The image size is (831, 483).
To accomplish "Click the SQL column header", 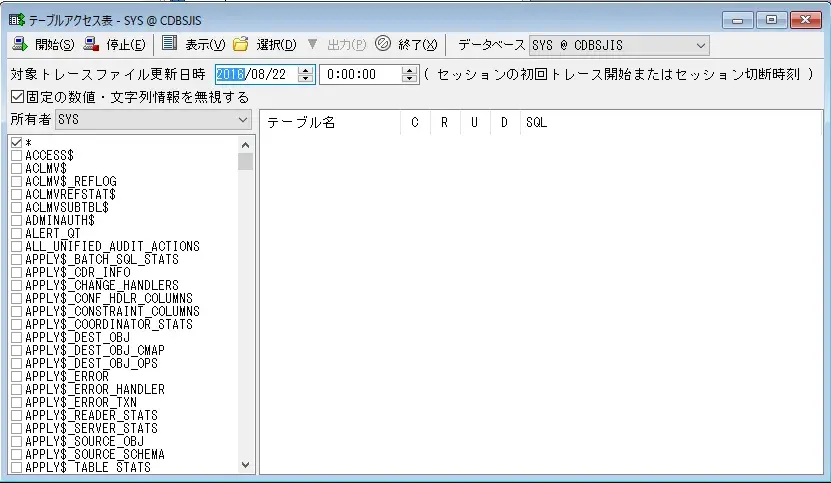I will [x=536, y=123].
